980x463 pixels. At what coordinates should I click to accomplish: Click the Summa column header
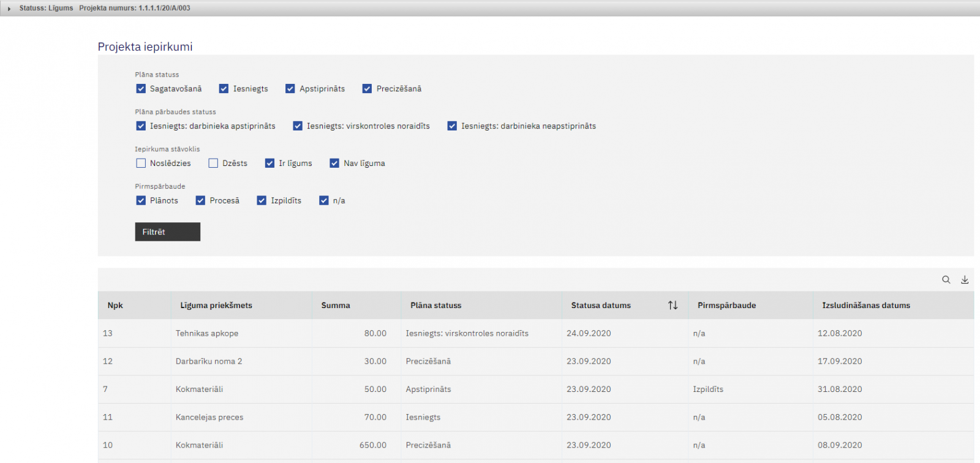pyautogui.click(x=336, y=305)
